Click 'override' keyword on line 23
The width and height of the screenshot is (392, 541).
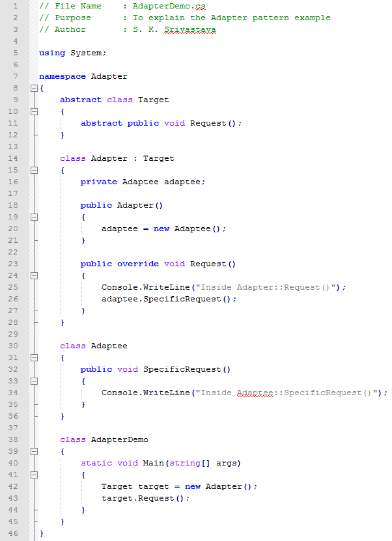[138, 264]
